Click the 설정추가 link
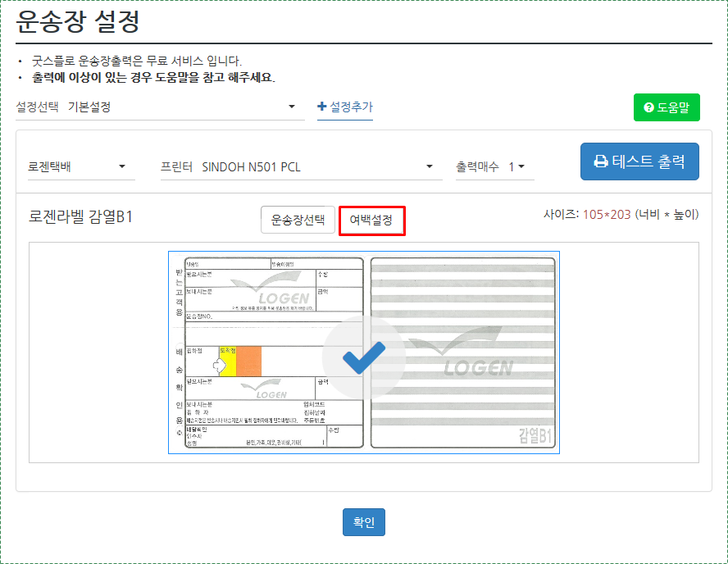This screenshot has width=728, height=564. click(345, 107)
